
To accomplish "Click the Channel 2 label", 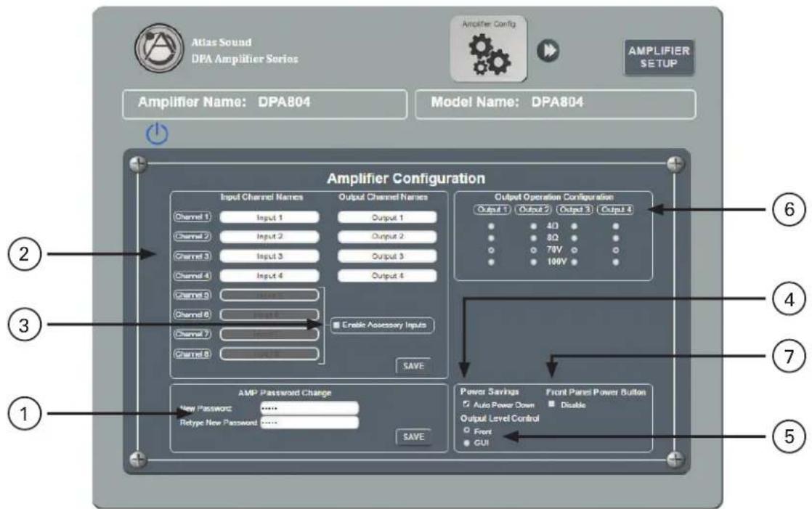I will pyautogui.click(x=192, y=236).
